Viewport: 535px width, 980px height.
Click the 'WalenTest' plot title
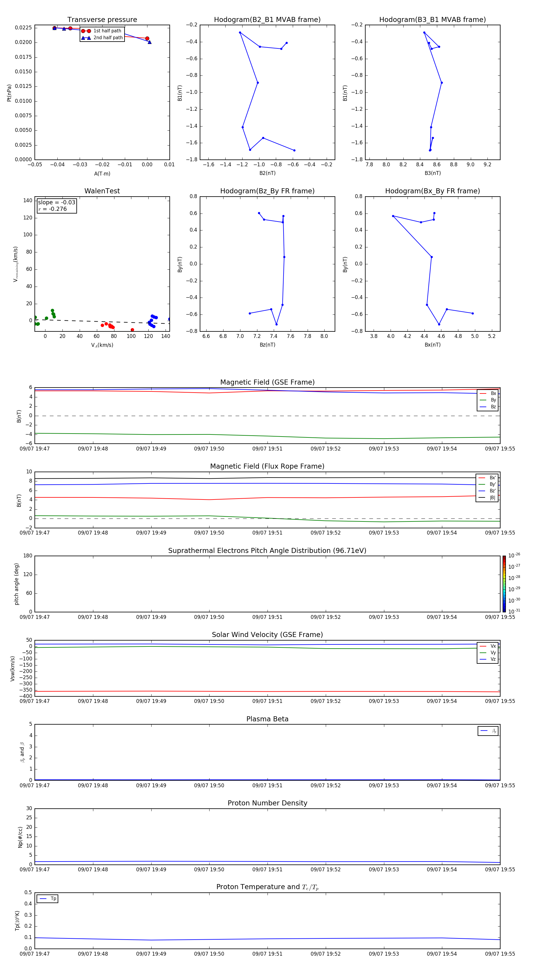102,191
